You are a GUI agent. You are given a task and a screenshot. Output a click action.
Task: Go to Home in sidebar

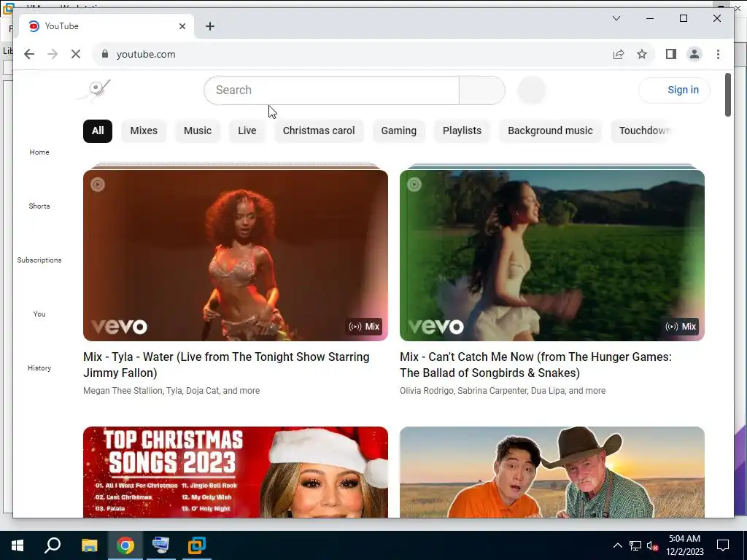click(39, 152)
